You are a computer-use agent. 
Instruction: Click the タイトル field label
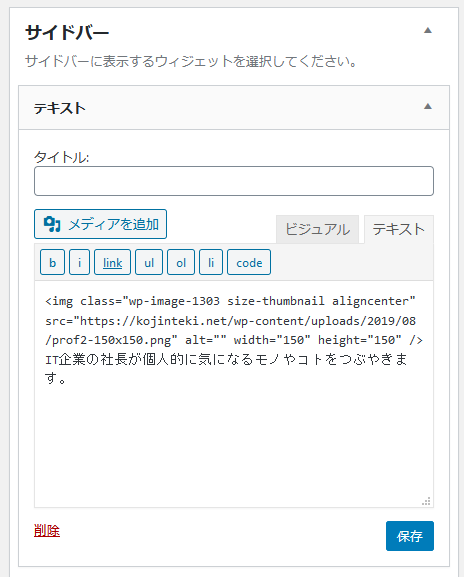tap(61, 157)
